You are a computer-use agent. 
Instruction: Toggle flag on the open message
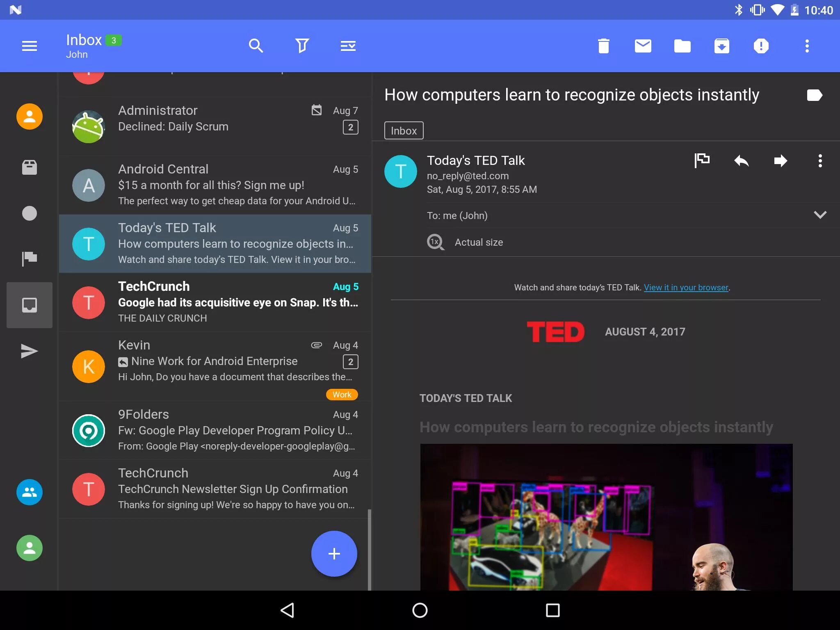702,160
